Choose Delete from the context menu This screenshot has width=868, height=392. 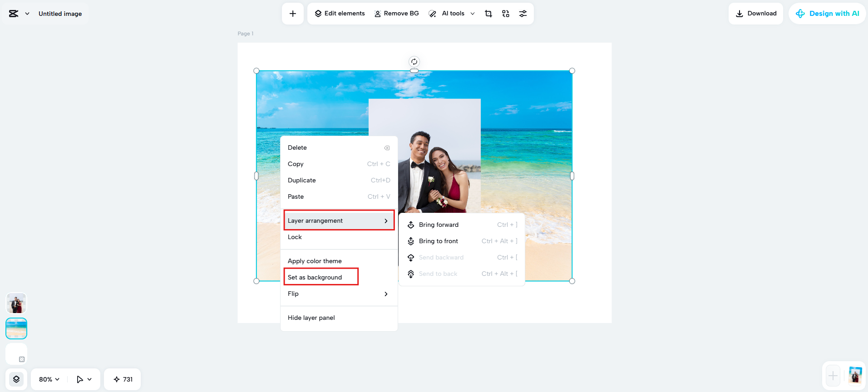339,147
